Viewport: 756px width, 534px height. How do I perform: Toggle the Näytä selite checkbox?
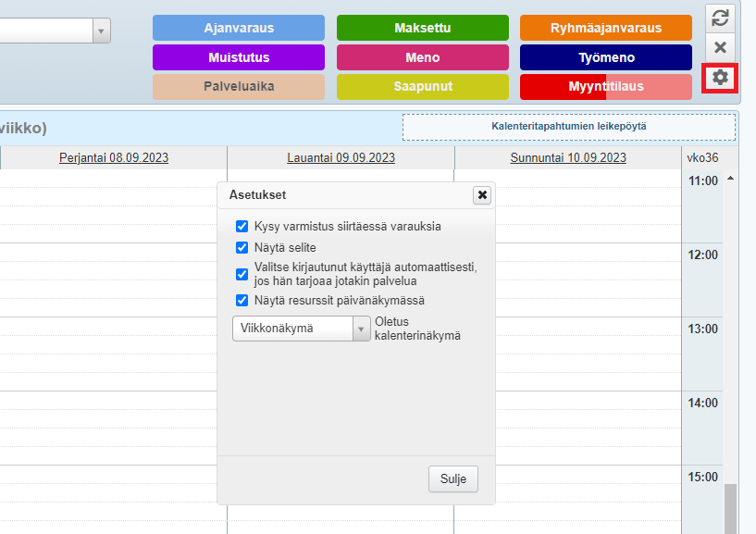tap(242, 248)
